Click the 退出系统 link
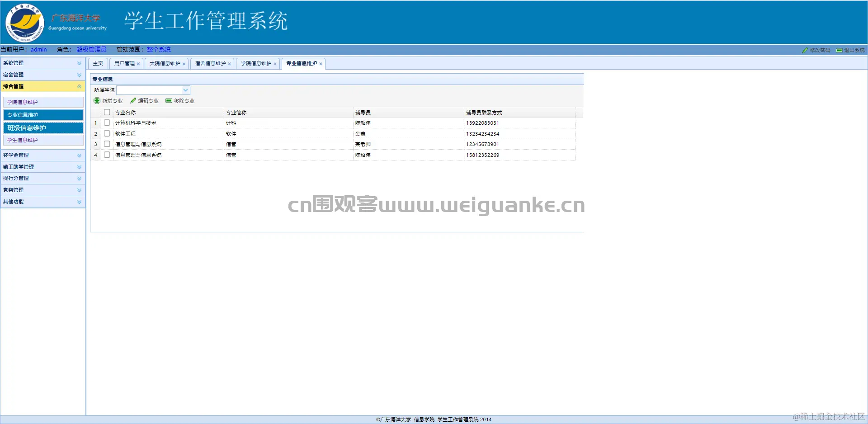This screenshot has height=424, width=868. coord(854,50)
